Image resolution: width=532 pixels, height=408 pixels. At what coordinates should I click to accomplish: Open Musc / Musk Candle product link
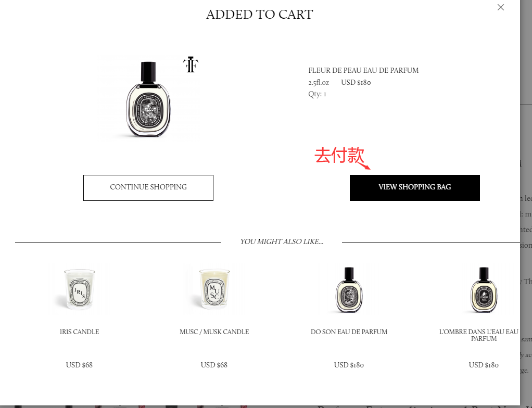click(214, 331)
